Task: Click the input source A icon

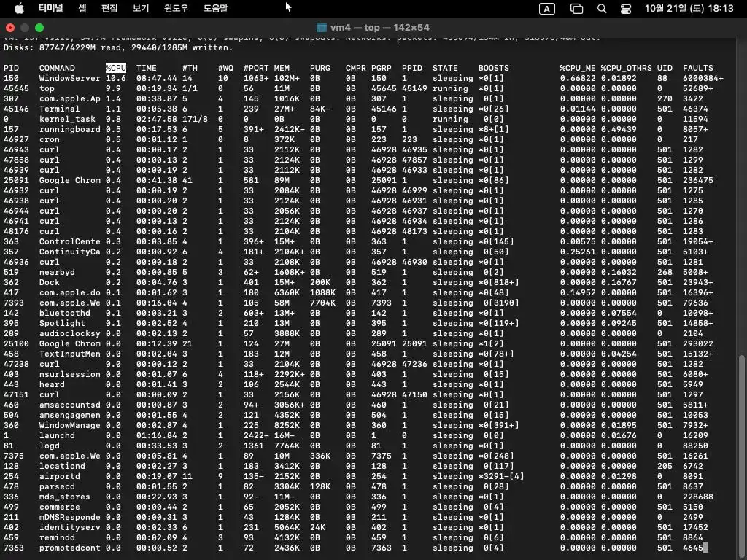Action: coord(546,9)
